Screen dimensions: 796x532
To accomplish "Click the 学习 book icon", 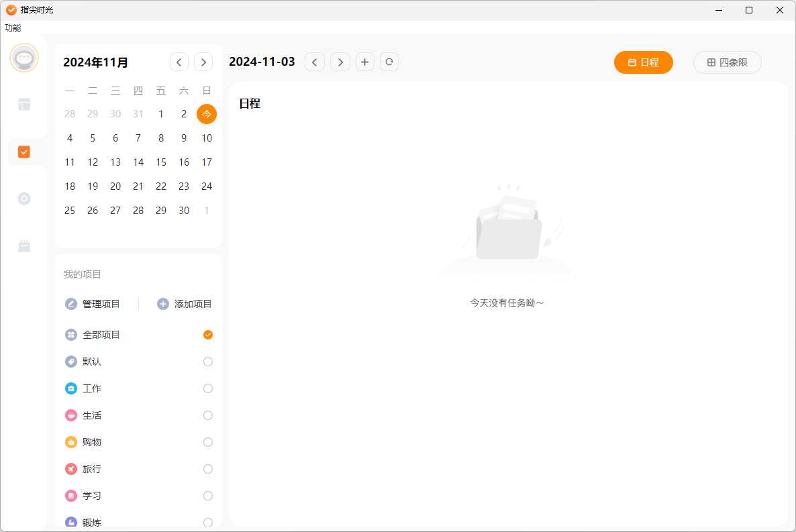I will click(x=71, y=496).
